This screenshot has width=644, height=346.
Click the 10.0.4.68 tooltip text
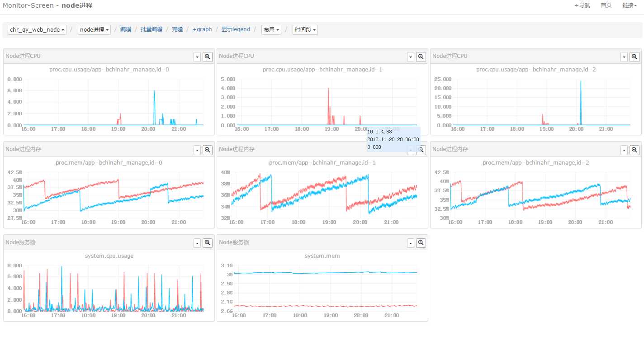(x=379, y=132)
